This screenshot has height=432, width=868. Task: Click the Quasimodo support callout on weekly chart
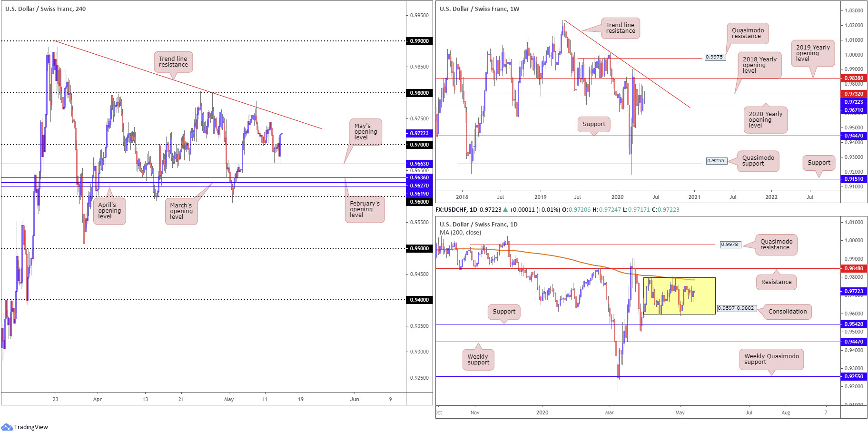click(758, 161)
